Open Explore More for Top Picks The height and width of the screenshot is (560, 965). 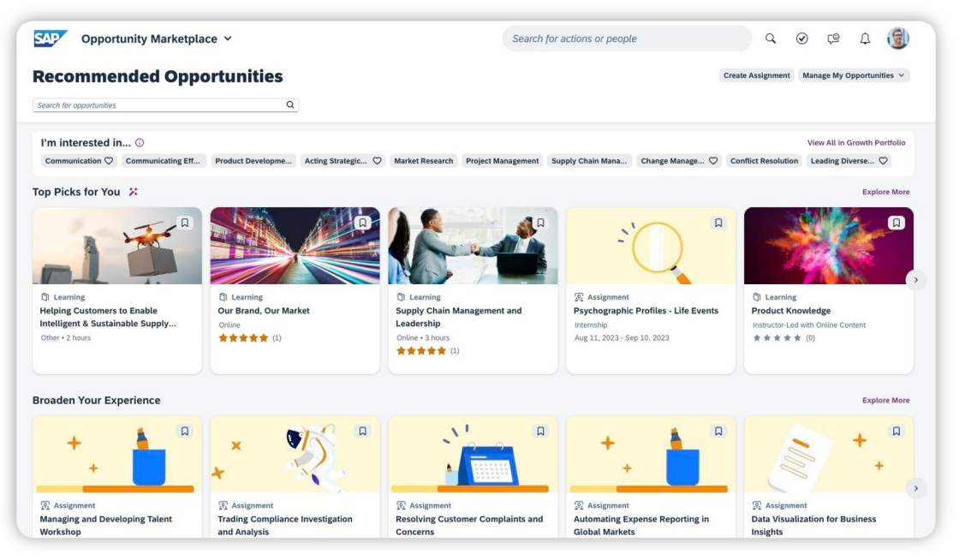pyautogui.click(x=885, y=192)
